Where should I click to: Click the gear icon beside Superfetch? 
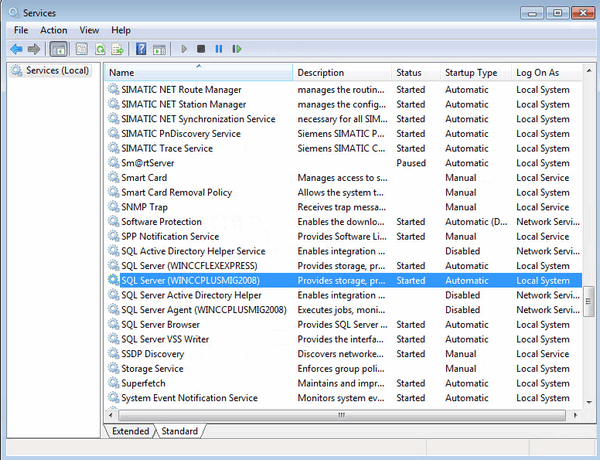click(113, 383)
